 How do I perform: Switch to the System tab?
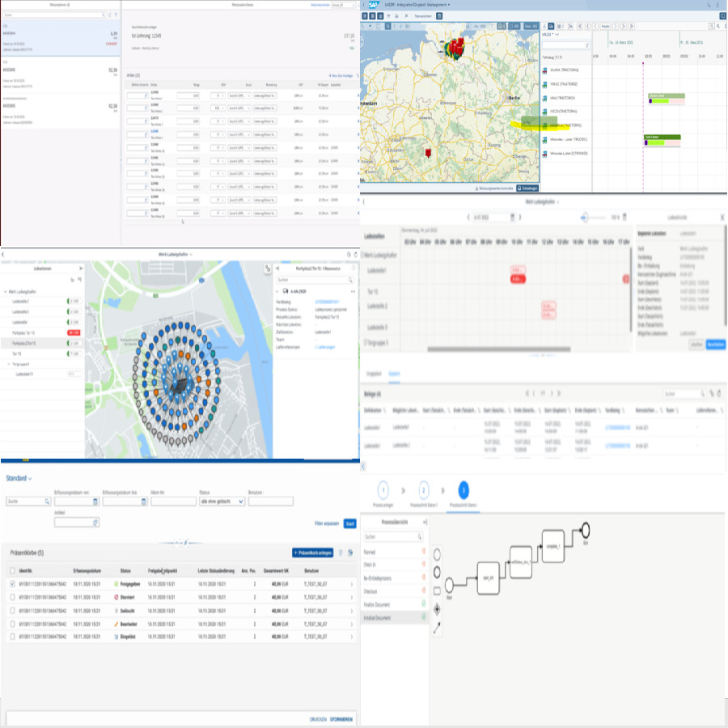393,373
